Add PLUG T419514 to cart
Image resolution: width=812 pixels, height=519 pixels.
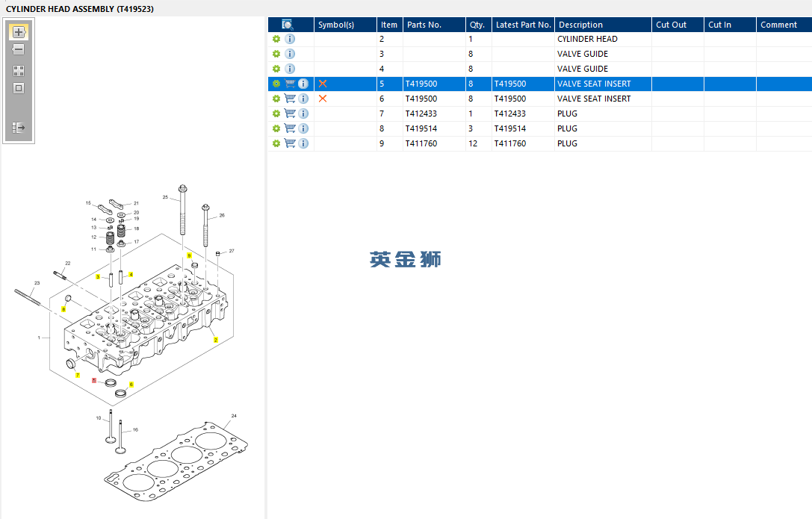click(290, 129)
